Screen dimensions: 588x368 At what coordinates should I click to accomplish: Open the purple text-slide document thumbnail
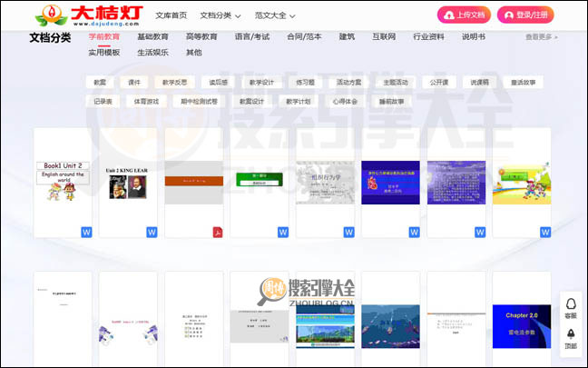pyautogui.click(x=456, y=183)
